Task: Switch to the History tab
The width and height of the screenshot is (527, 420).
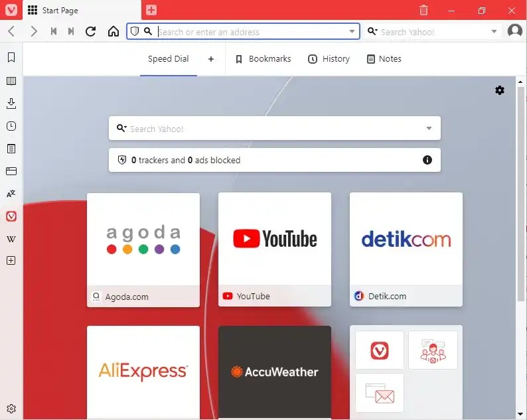Action: (x=329, y=59)
